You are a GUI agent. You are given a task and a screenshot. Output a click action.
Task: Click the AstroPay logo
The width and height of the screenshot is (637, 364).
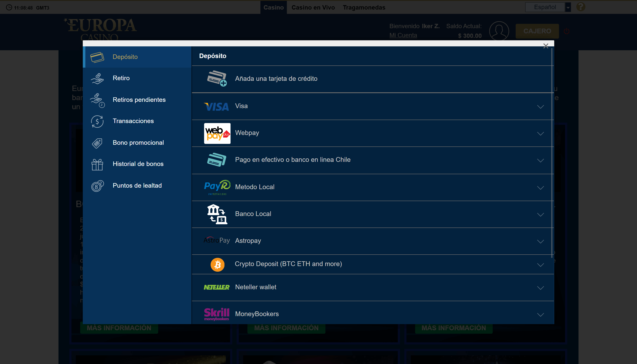(216, 240)
